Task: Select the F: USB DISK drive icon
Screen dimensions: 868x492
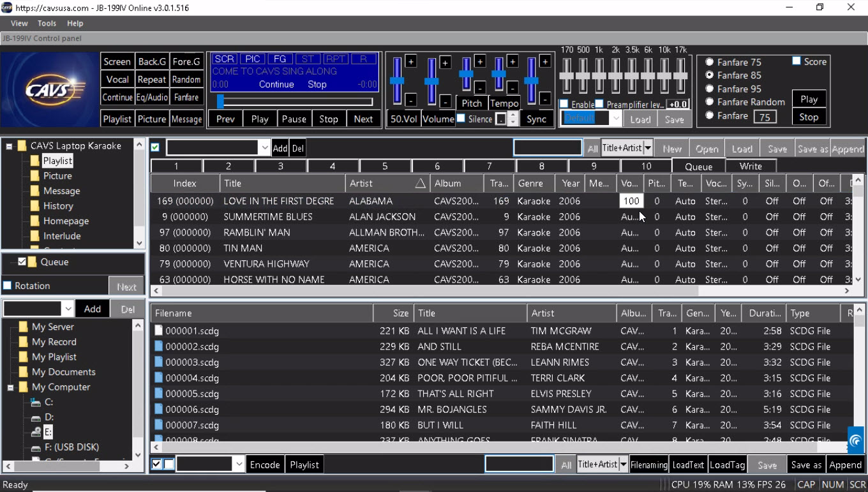Action: click(36, 447)
